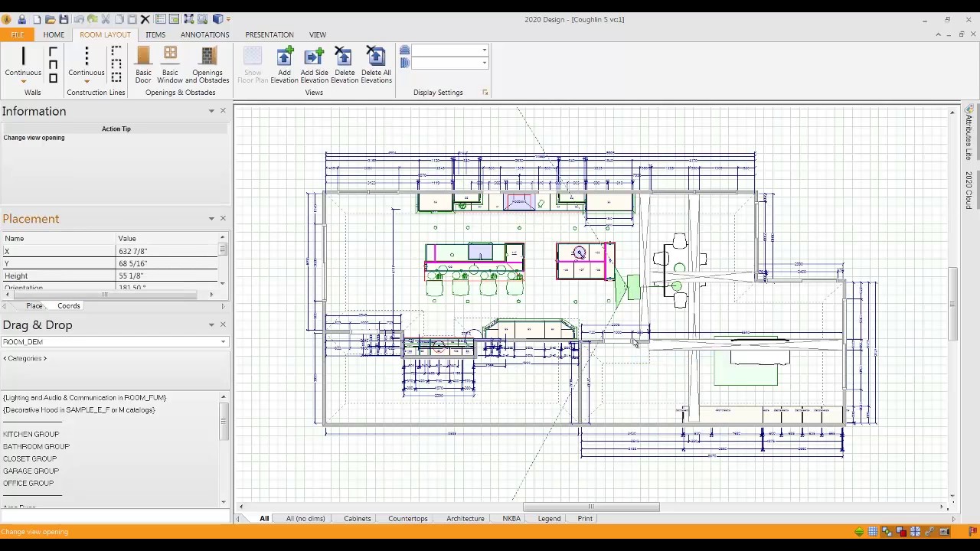Select BATHROOM GROUP in catalog list
This screenshot has width=980, height=551.
click(x=36, y=446)
